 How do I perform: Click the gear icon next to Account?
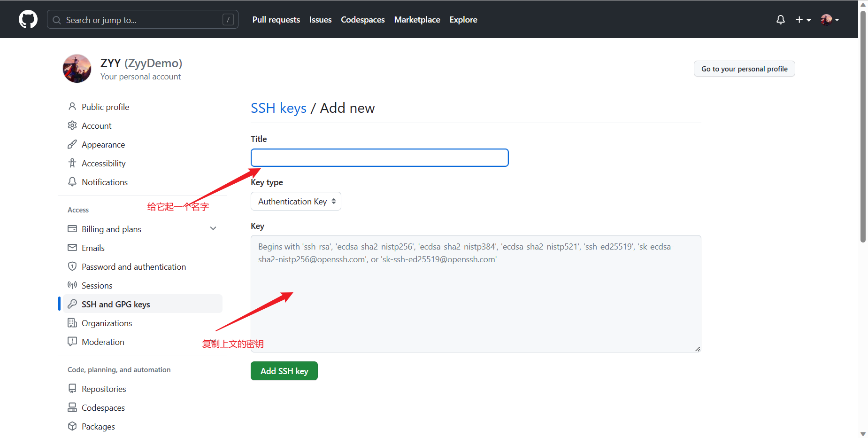coord(72,125)
